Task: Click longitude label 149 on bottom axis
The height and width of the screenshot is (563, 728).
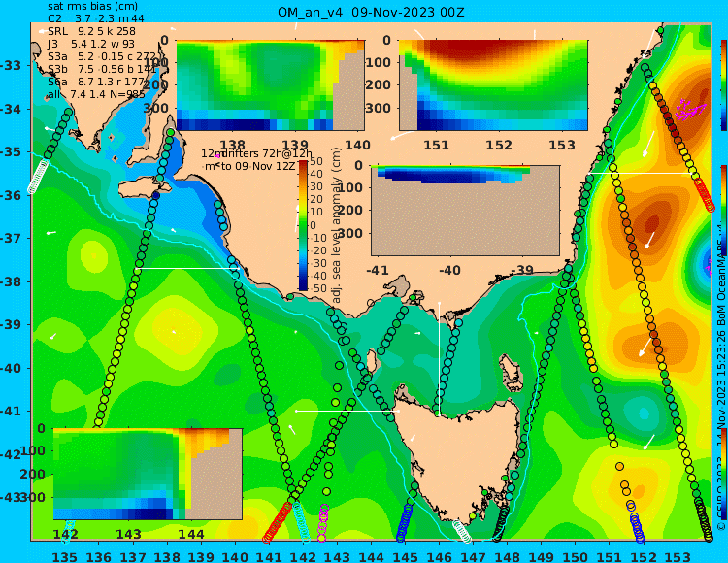Action: coord(542,556)
